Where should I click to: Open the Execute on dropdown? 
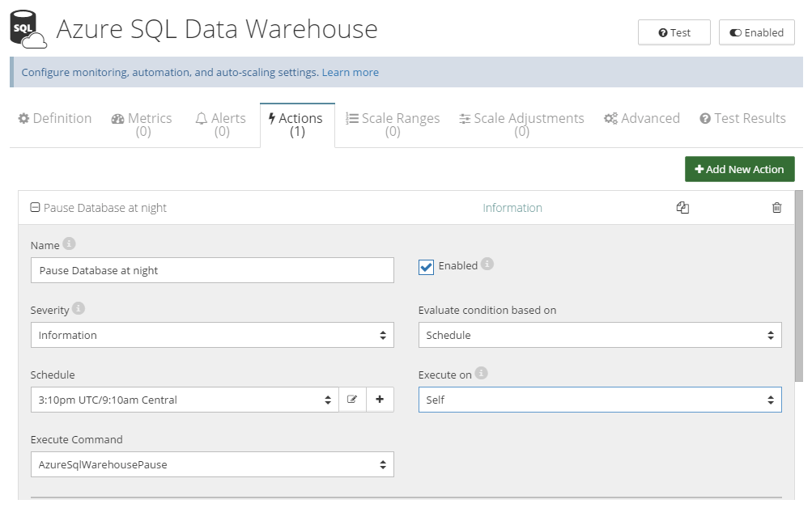coord(600,400)
